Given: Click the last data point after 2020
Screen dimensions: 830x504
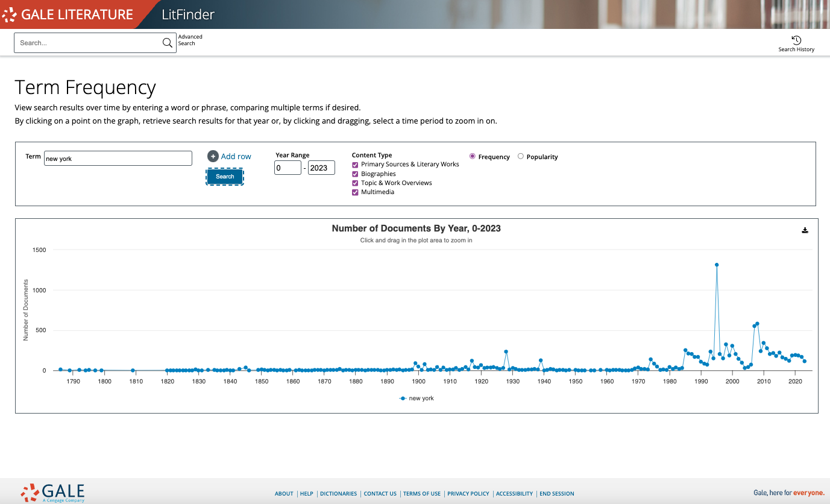Looking at the screenshot, I should tap(805, 361).
